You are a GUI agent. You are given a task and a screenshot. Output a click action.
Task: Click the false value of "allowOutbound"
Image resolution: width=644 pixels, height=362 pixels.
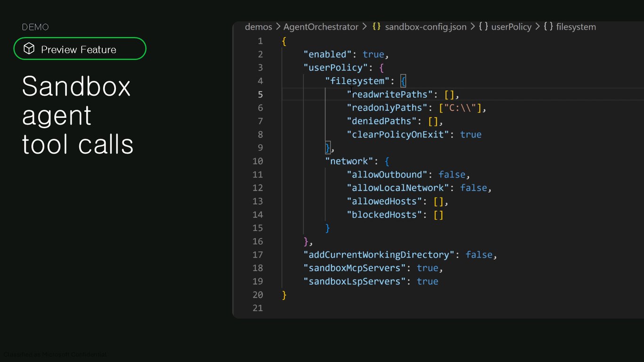click(452, 174)
